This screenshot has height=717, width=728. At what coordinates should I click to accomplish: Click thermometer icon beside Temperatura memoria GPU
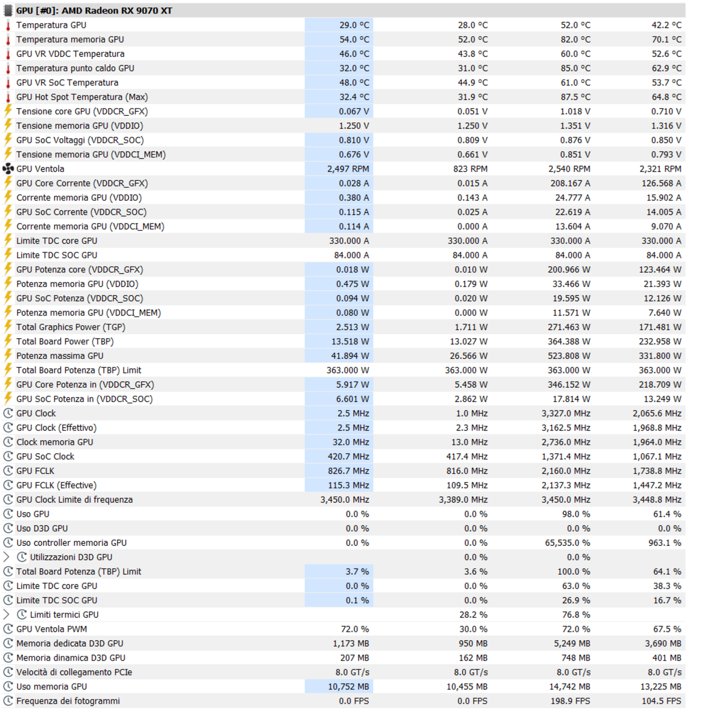pyautogui.click(x=8, y=39)
